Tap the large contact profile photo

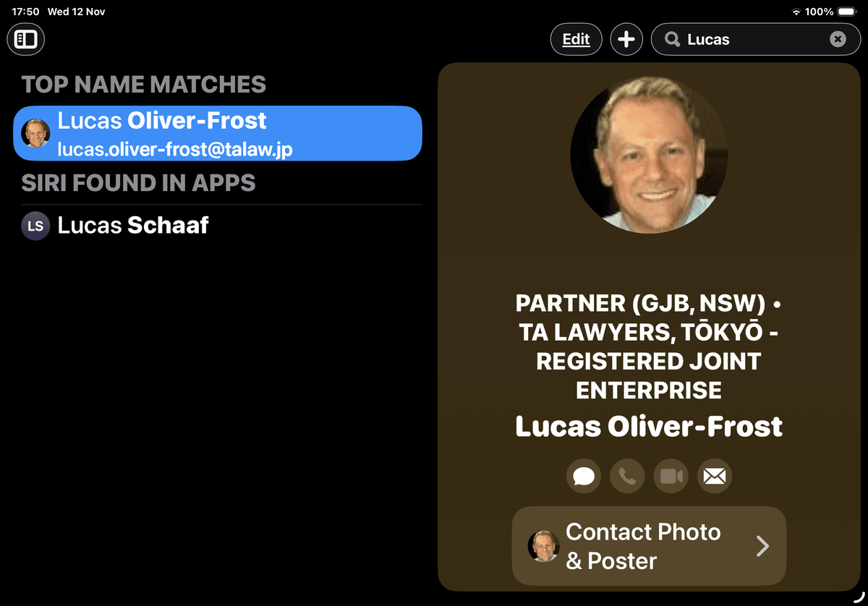click(649, 154)
